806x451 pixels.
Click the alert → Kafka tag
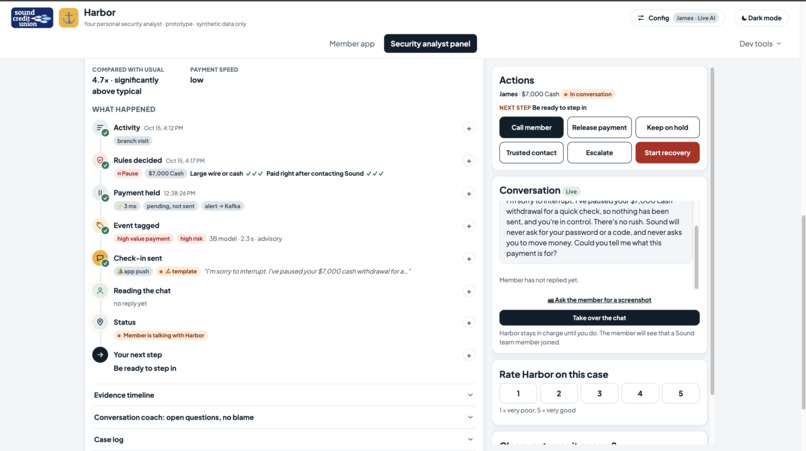pos(222,206)
